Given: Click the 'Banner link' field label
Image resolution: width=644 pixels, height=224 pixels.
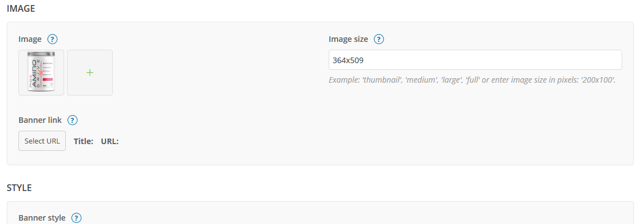Looking at the screenshot, I should pos(40,120).
